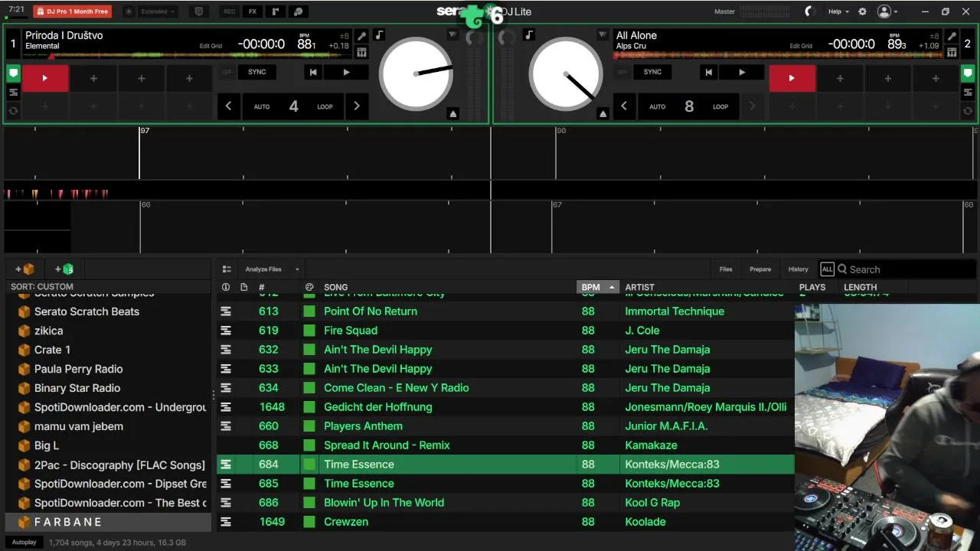Click the microphone icon on deck 2

952,36
